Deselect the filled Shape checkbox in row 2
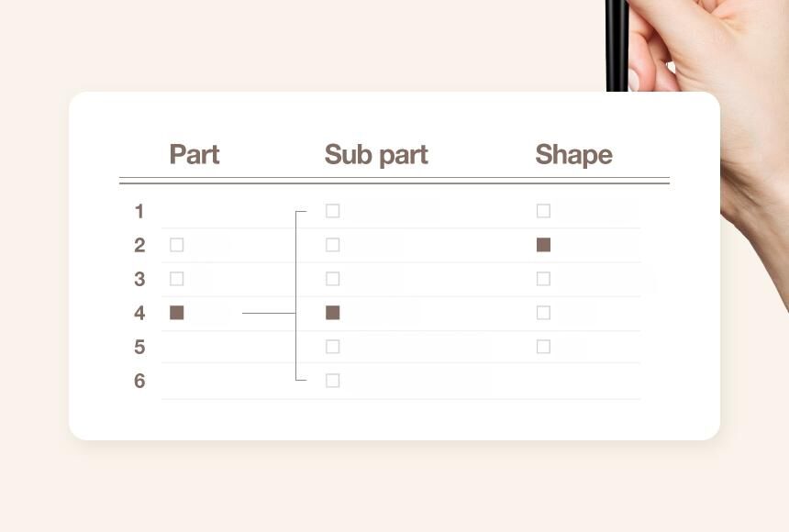The width and height of the screenshot is (789, 532). [x=544, y=245]
